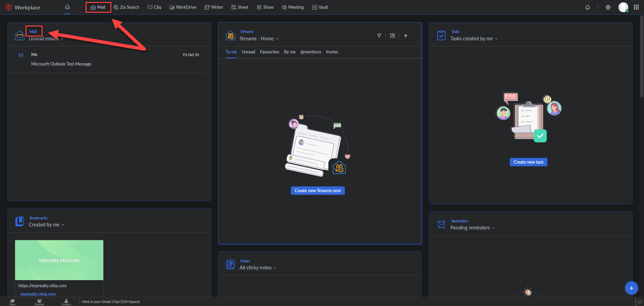
Task: Open the exprealty.okta.com bookmark thumbnail
Action: (59, 260)
